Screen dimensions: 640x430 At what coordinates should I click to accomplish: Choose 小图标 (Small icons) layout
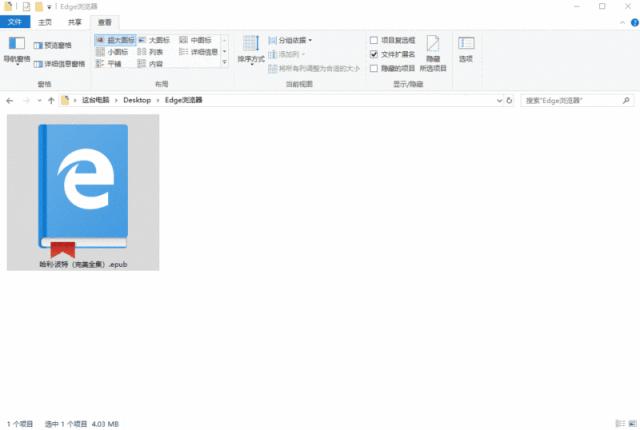point(112,52)
